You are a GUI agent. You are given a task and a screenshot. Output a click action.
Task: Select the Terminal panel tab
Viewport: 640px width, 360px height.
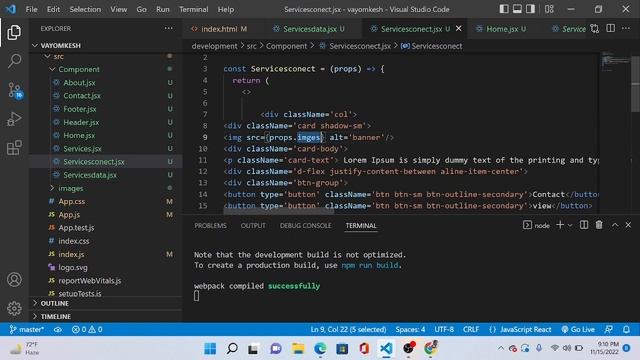(x=361, y=225)
